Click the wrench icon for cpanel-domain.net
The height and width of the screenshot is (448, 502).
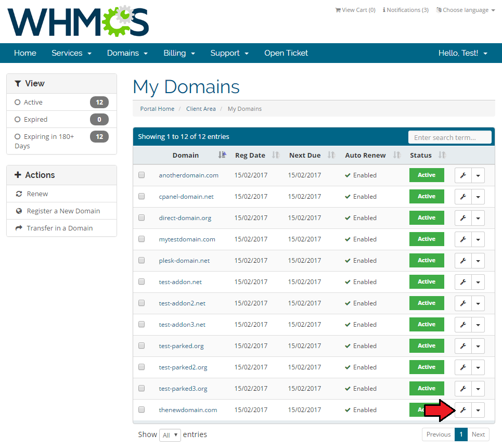click(463, 197)
